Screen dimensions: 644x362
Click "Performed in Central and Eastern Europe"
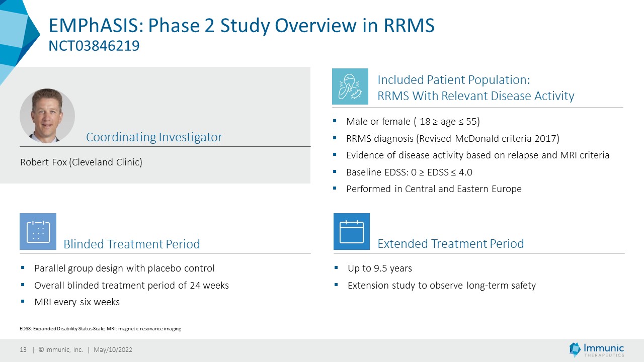tap(434, 189)
